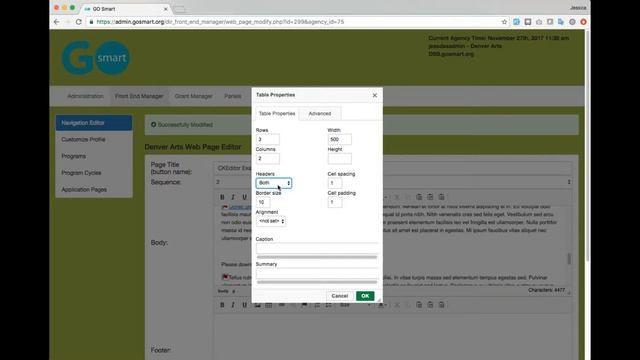Click the Height input field
640x360 pixels.
pyautogui.click(x=340, y=159)
